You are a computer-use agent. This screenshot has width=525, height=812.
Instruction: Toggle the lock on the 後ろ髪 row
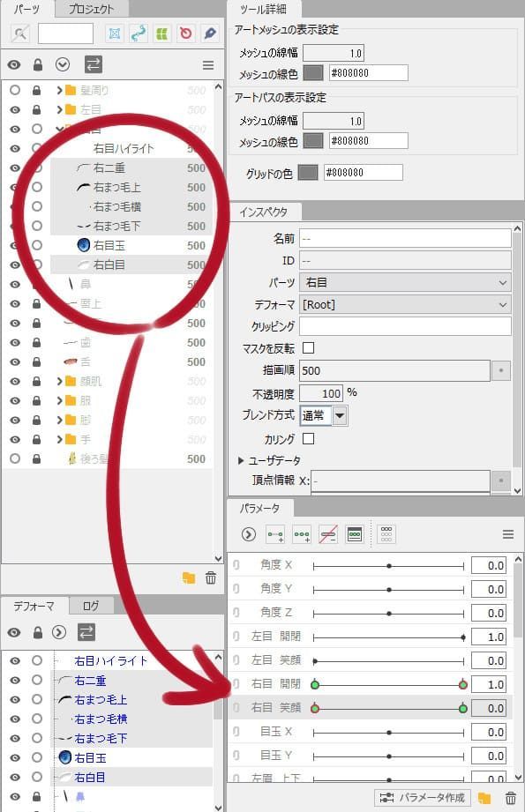(x=36, y=458)
